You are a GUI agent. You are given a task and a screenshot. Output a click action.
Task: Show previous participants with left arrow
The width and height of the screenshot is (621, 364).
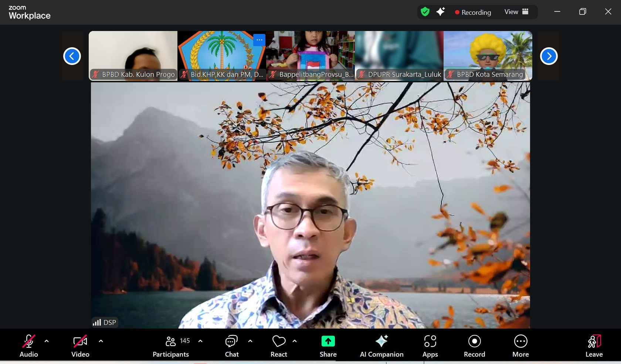pos(72,56)
